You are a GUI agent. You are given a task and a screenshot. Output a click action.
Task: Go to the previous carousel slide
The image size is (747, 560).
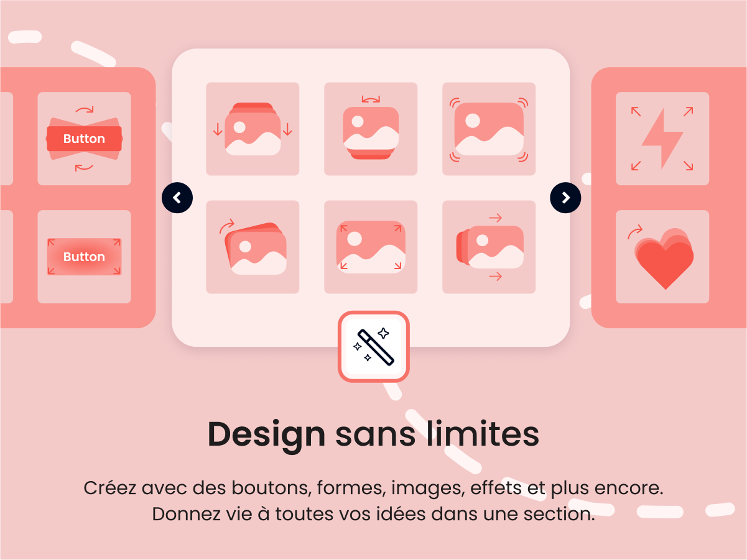(177, 198)
